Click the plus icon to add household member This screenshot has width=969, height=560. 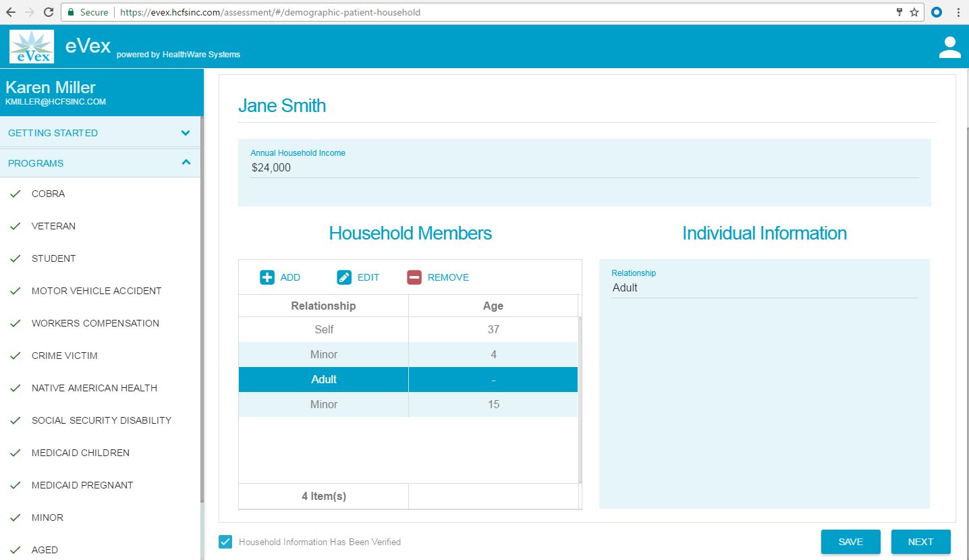click(x=267, y=277)
